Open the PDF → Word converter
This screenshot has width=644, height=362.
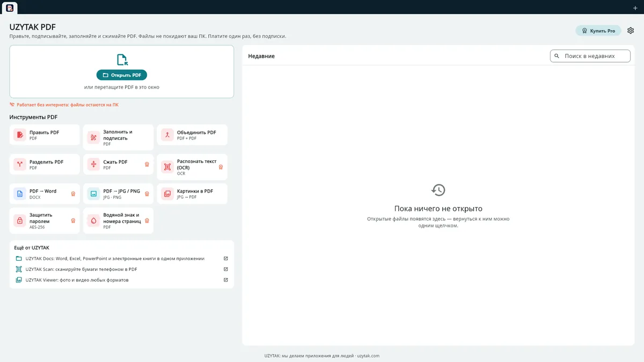tap(45, 194)
